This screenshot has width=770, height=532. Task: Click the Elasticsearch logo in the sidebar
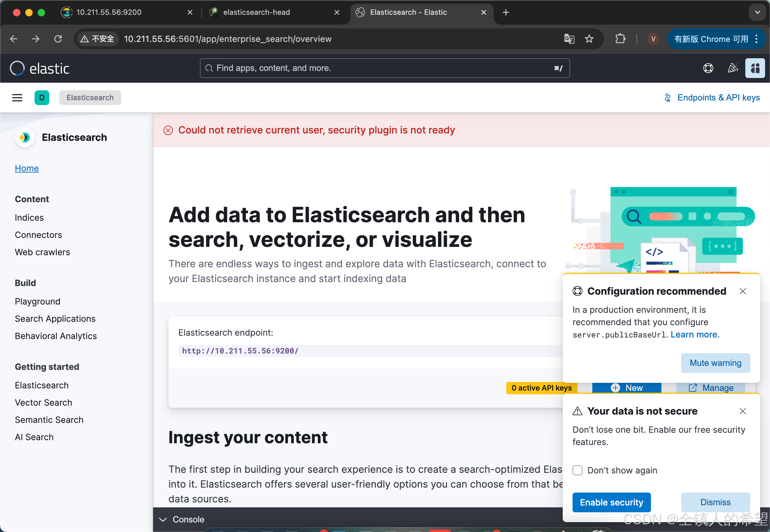24,137
